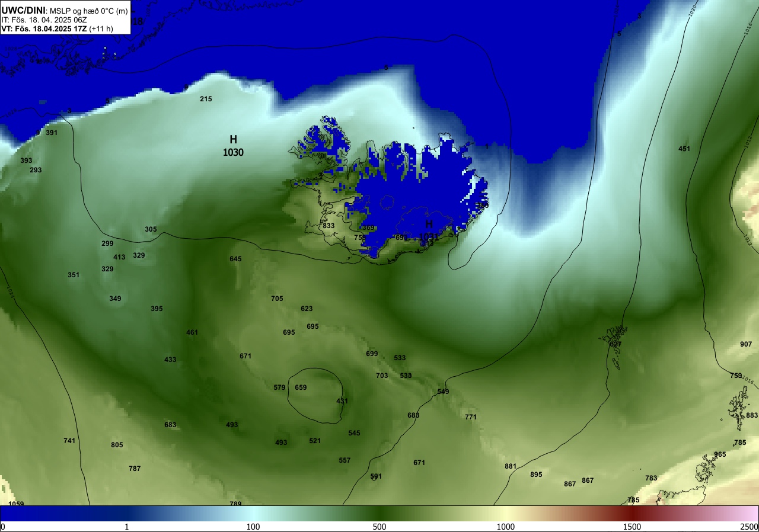Click the height value 907
759x532 pixels.
point(746,344)
